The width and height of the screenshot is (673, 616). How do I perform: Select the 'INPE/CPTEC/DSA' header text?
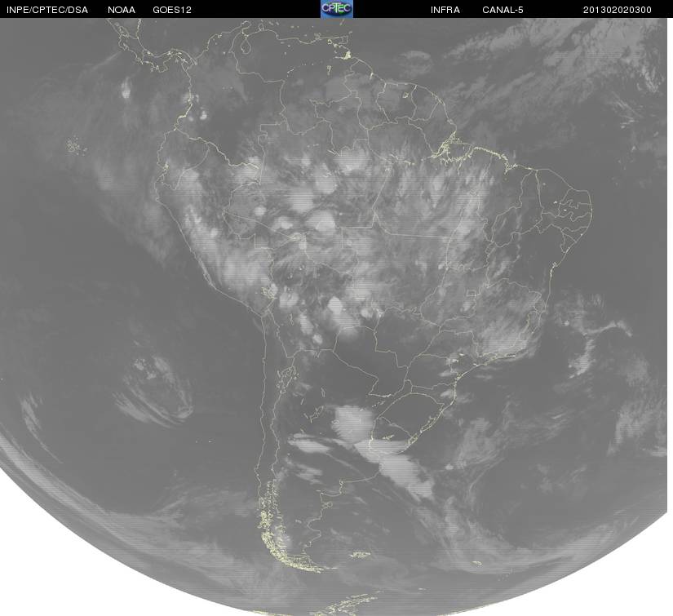click(47, 10)
